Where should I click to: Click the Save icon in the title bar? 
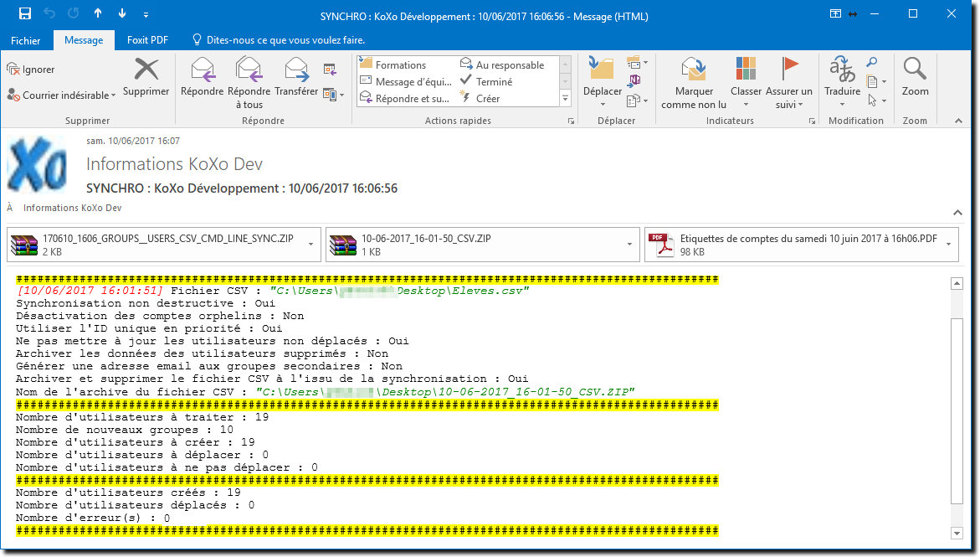(25, 13)
